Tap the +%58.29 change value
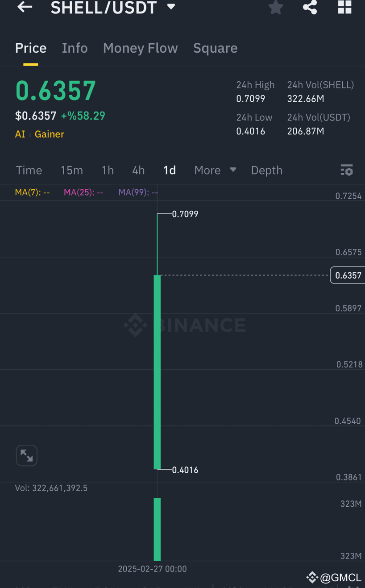365x588 pixels. pos(83,116)
